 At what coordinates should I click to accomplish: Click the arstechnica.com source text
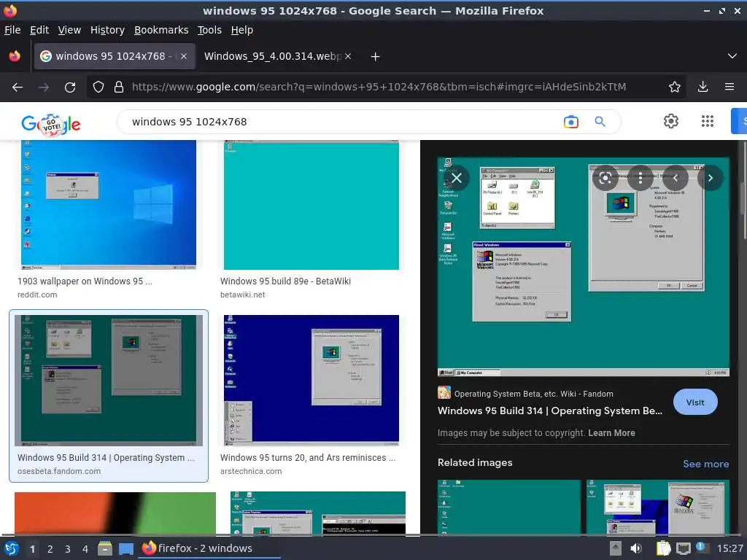click(251, 471)
